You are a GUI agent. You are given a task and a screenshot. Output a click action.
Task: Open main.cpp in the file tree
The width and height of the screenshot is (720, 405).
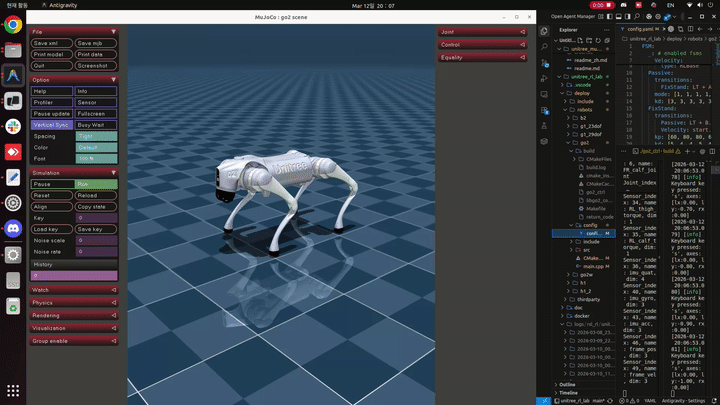[594, 266]
